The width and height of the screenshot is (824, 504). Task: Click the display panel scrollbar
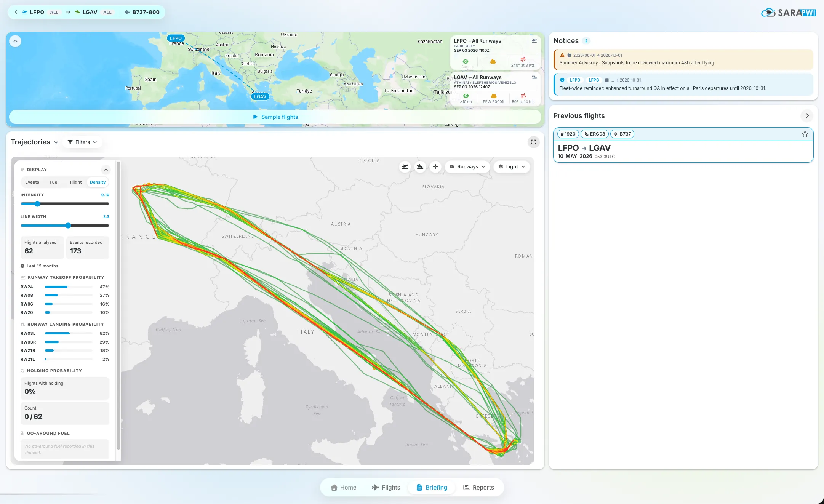click(118, 305)
